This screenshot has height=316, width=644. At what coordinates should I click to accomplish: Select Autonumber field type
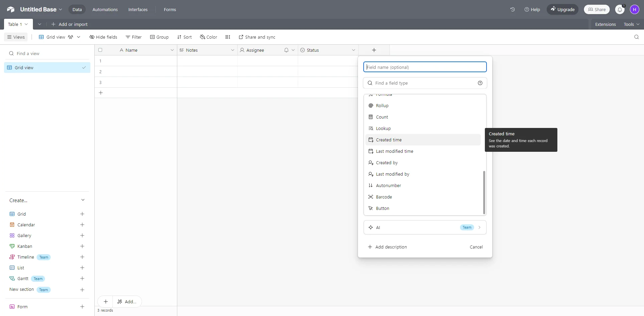388,185
